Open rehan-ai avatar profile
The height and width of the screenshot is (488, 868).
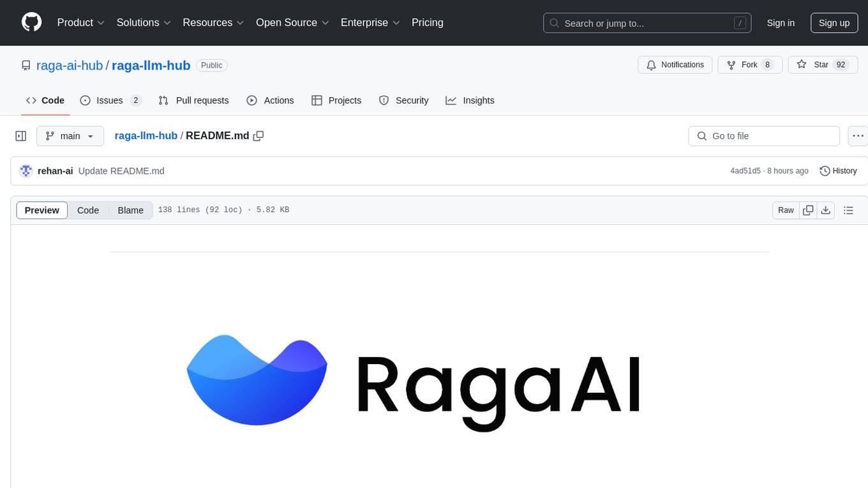tap(26, 171)
